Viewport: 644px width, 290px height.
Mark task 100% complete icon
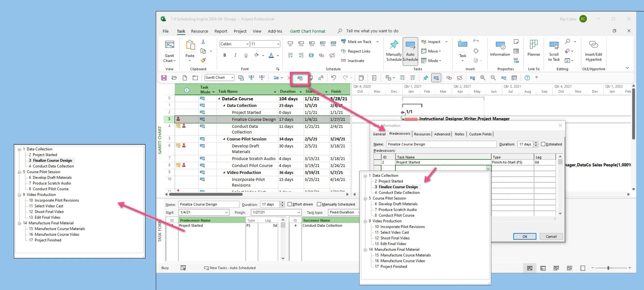pyautogui.click(x=333, y=43)
